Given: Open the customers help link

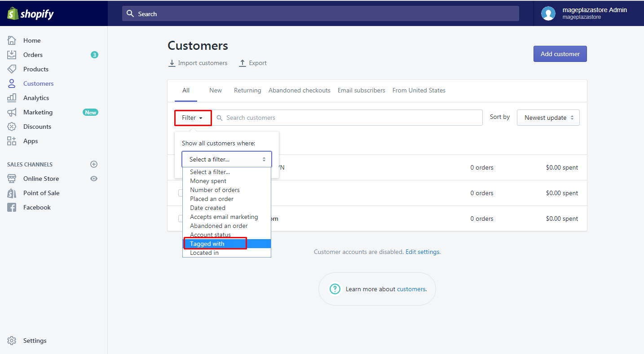Looking at the screenshot, I should [411, 289].
